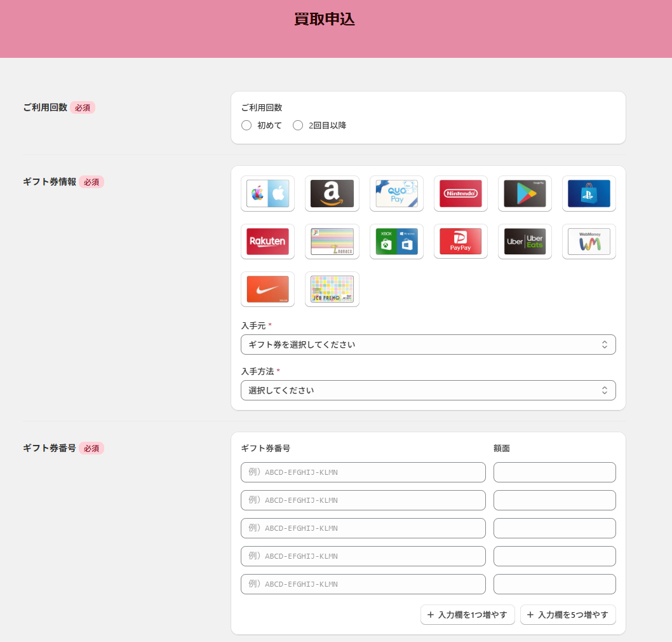
Task: Select the nanaco gift card icon
Action: click(332, 242)
